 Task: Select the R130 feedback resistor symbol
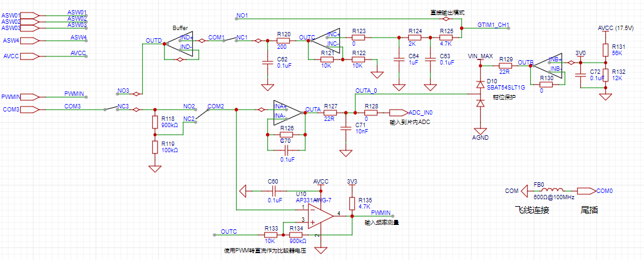click(x=547, y=85)
